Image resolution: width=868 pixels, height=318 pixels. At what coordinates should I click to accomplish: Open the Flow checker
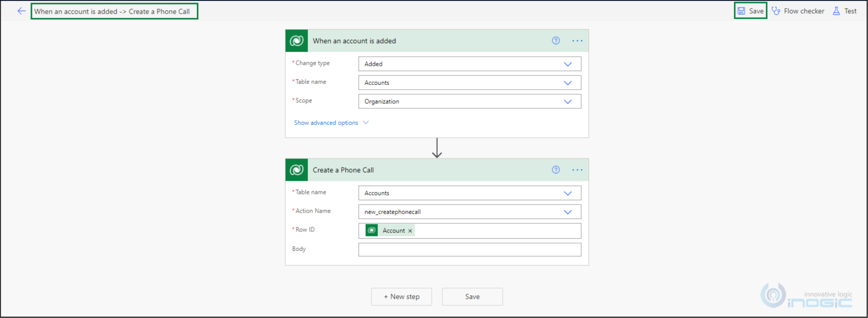pos(798,11)
